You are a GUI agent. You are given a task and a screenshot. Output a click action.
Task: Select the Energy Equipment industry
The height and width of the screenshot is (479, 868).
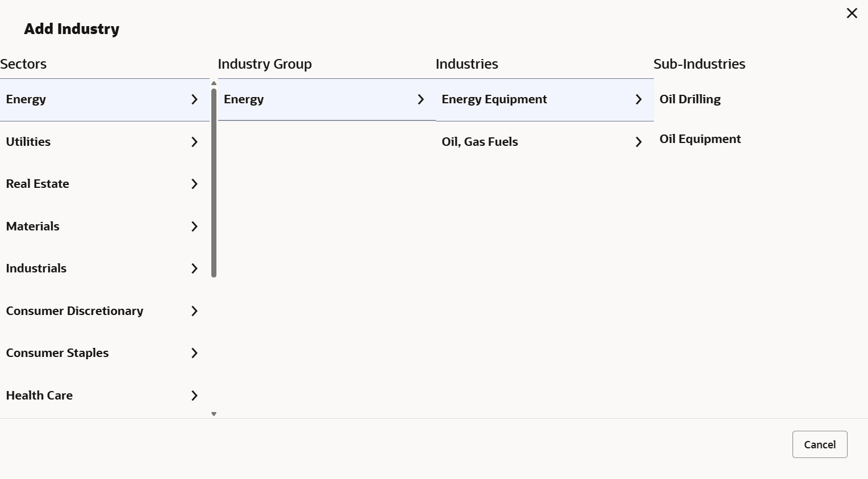tap(494, 99)
